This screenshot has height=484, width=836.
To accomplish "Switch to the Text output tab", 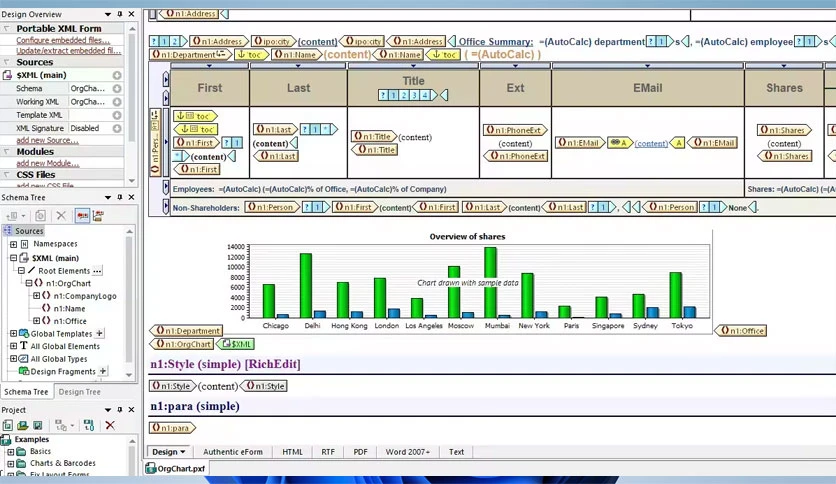I will (x=456, y=451).
